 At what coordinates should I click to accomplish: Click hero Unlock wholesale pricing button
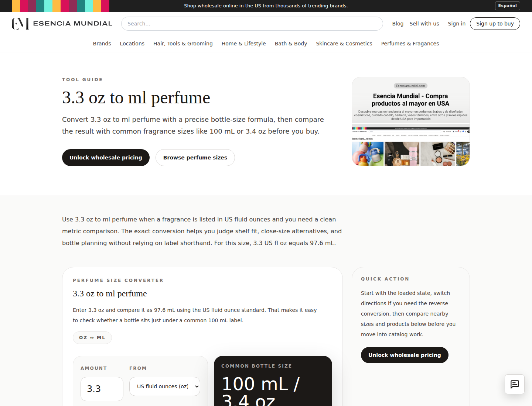tap(106, 158)
